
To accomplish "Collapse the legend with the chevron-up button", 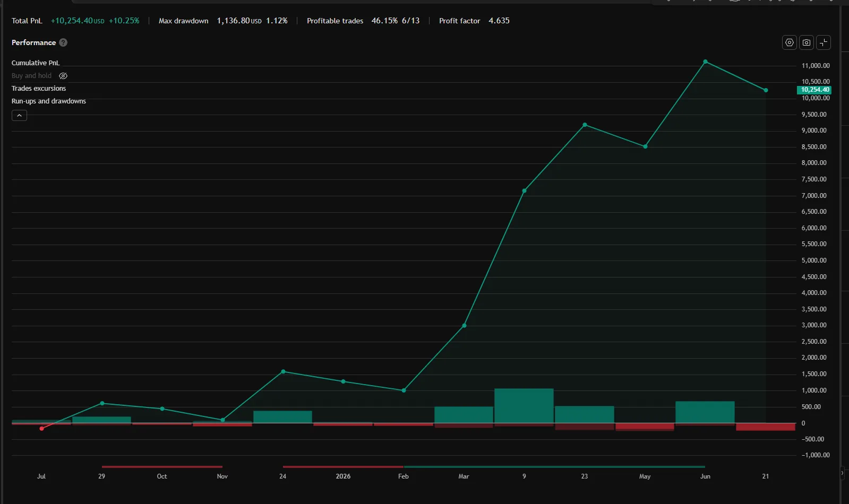I will coord(19,115).
